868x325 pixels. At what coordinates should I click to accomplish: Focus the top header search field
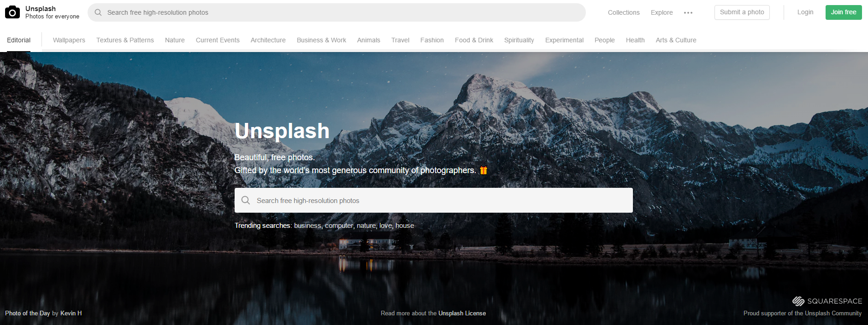pos(337,12)
